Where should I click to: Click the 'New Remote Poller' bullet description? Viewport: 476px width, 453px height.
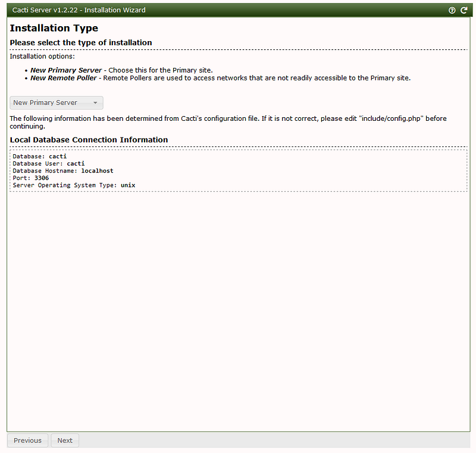click(x=220, y=78)
